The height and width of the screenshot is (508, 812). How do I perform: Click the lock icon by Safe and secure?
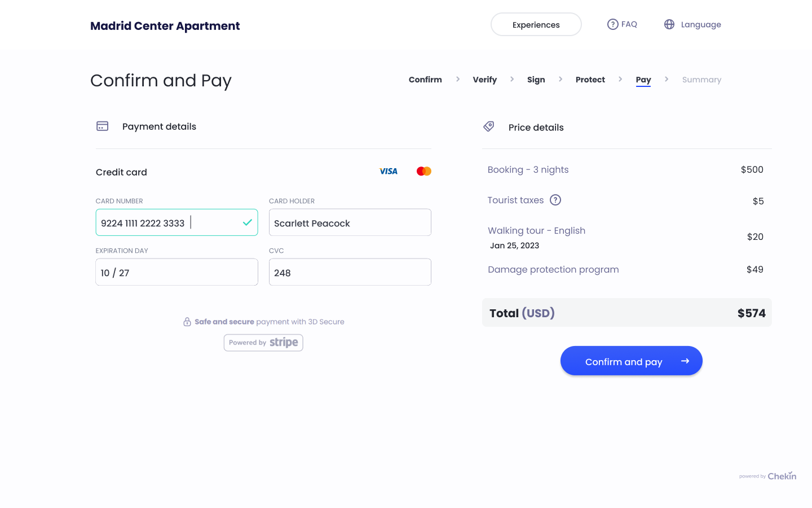(187, 322)
